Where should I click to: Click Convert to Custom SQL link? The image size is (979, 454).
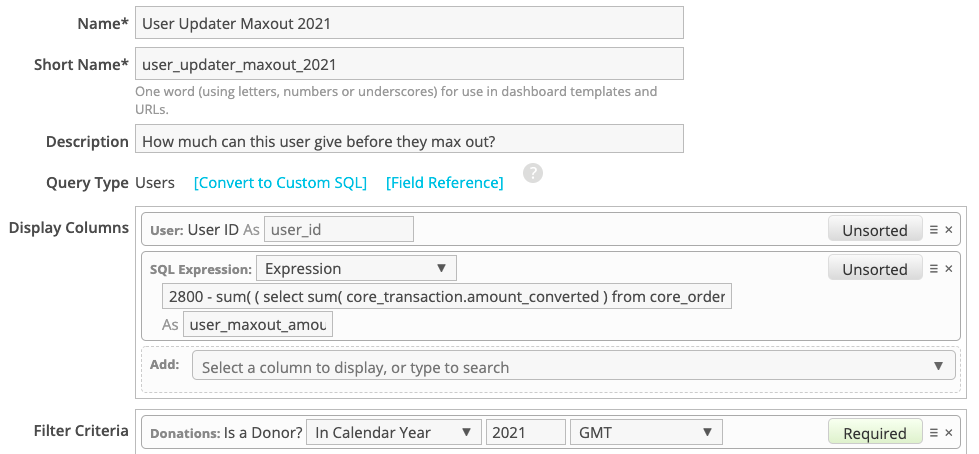pos(280,182)
